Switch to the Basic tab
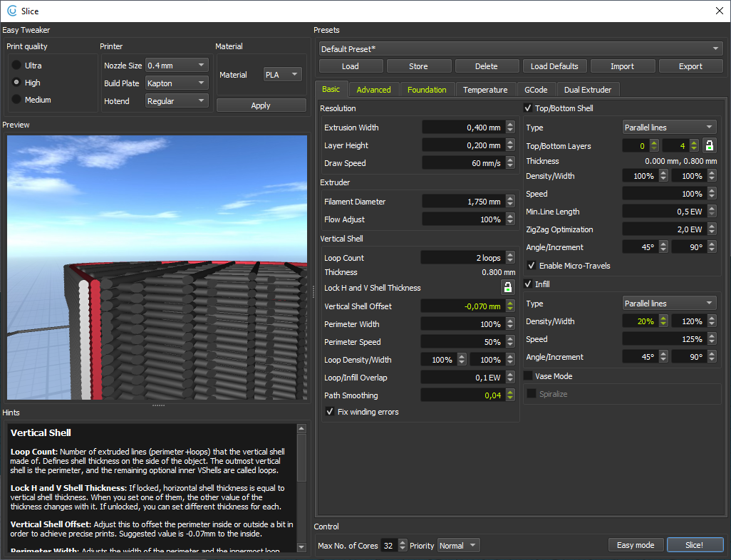The width and height of the screenshot is (731, 560). (x=331, y=89)
